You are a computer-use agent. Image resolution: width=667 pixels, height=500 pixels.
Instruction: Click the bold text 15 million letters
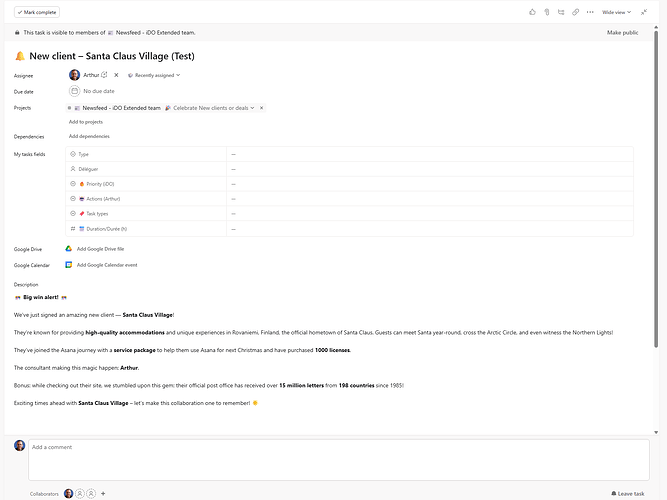301,386
